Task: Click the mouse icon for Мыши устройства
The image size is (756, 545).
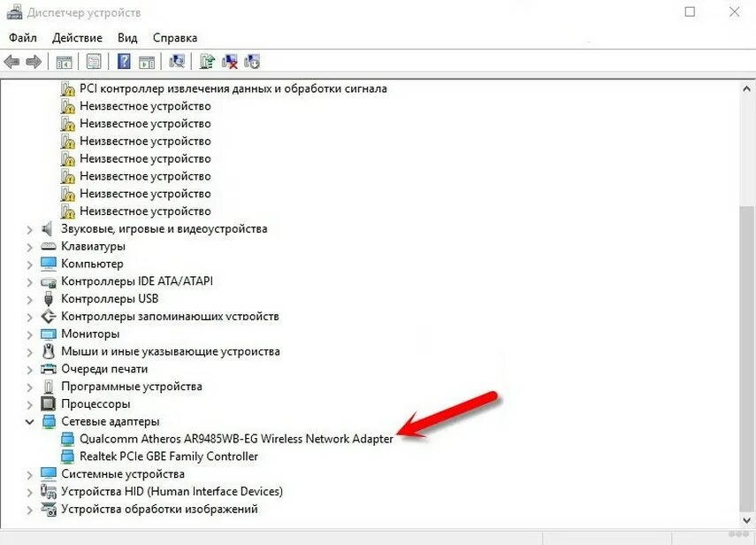Action: point(49,351)
